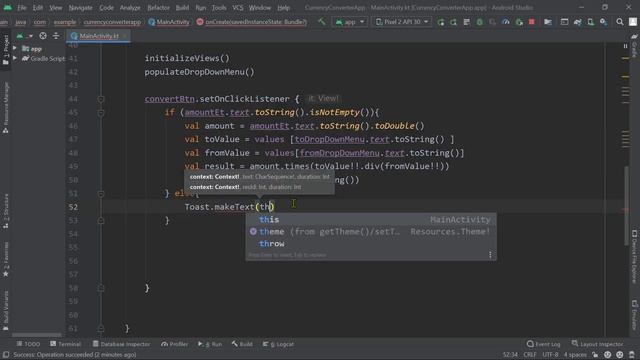
Task: Click the Rerun app icon in toolbar
Action: pos(441,22)
